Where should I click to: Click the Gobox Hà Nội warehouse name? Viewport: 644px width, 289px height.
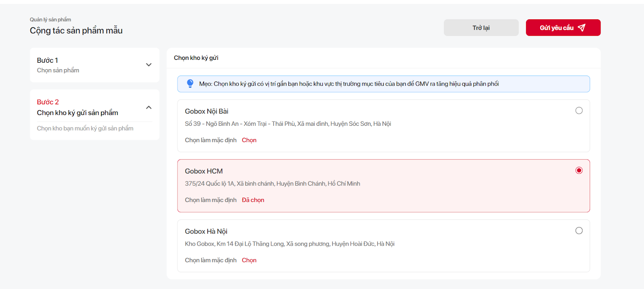(206, 232)
